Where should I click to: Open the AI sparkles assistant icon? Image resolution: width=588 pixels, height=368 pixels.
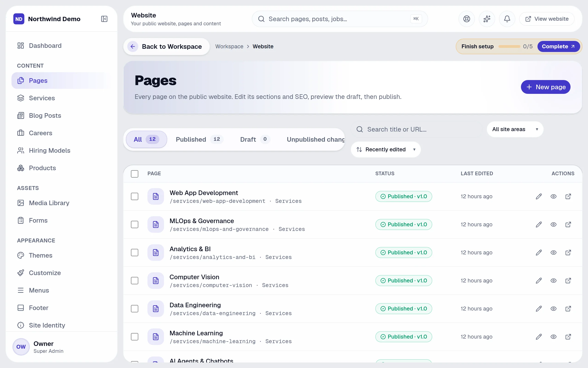point(487,19)
